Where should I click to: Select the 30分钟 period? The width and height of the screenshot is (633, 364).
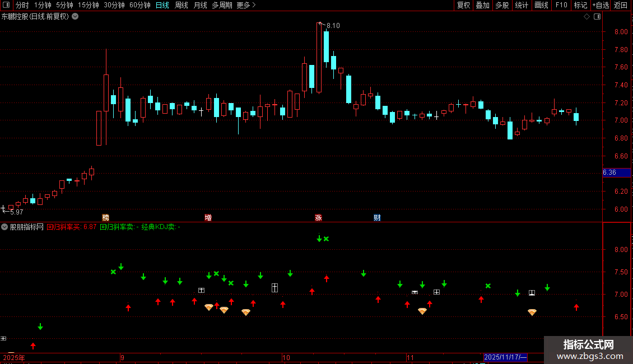point(114,5)
